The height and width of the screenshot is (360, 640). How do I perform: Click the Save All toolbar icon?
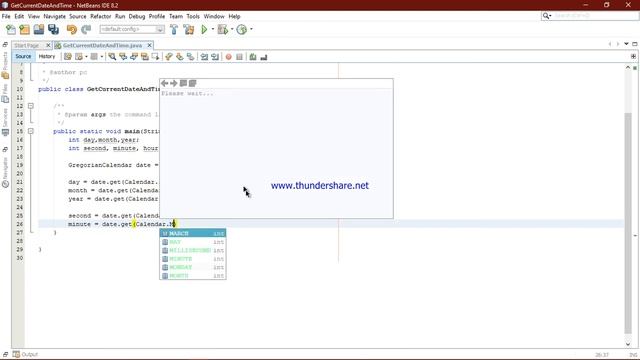(x=53, y=29)
